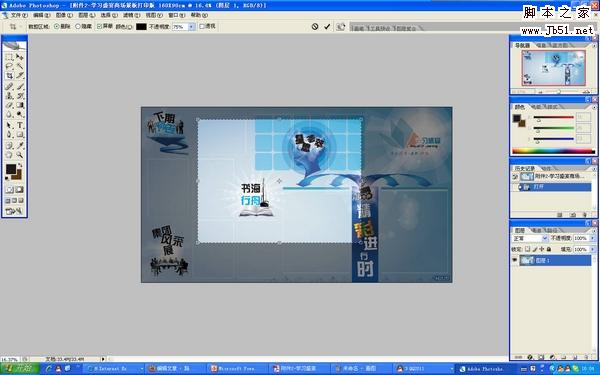Open the Color panel options menu
The height and width of the screenshot is (375, 600).
click(x=594, y=107)
